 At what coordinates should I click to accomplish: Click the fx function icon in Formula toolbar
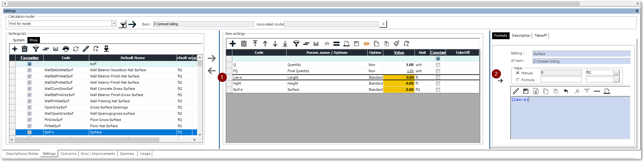coord(577,91)
